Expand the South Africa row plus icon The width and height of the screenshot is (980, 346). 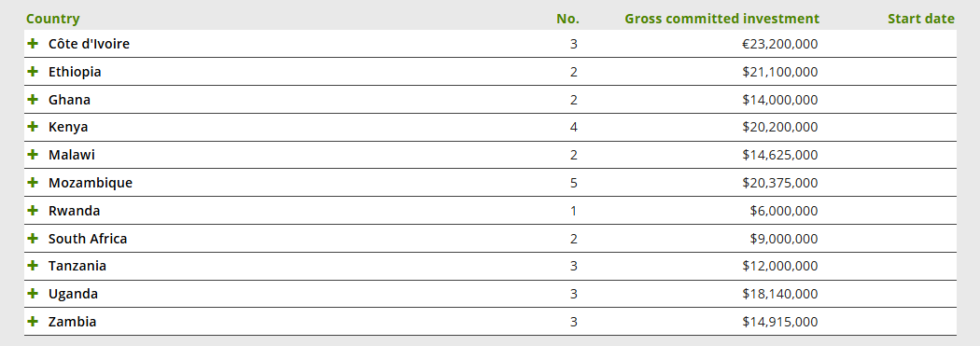pos(33,238)
